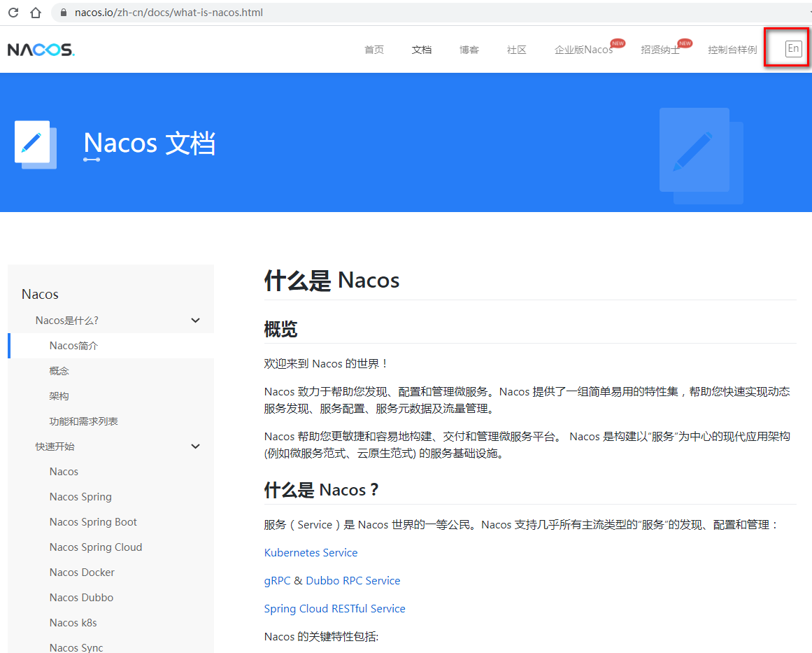Open the Nacos quick start entry

[x=64, y=472]
